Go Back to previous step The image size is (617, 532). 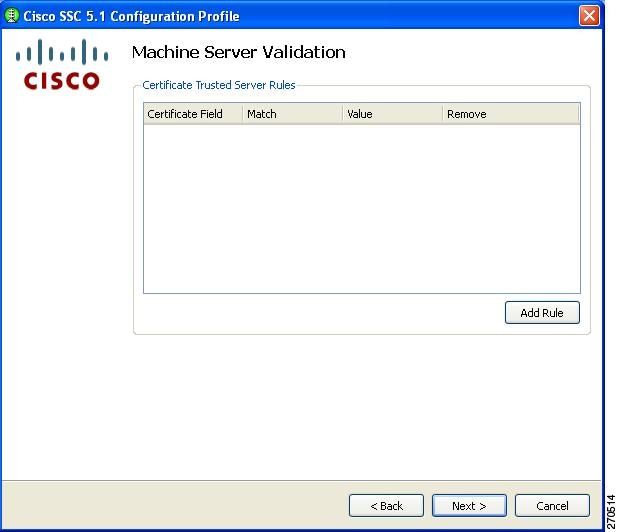[x=386, y=506]
